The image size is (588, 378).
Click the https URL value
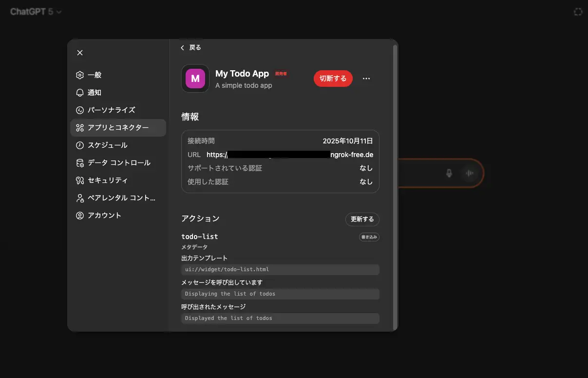point(290,155)
